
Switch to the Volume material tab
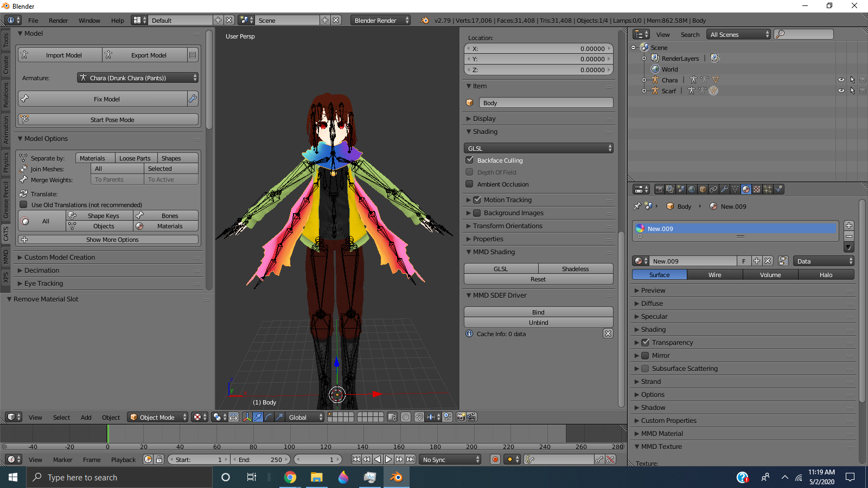pos(770,275)
